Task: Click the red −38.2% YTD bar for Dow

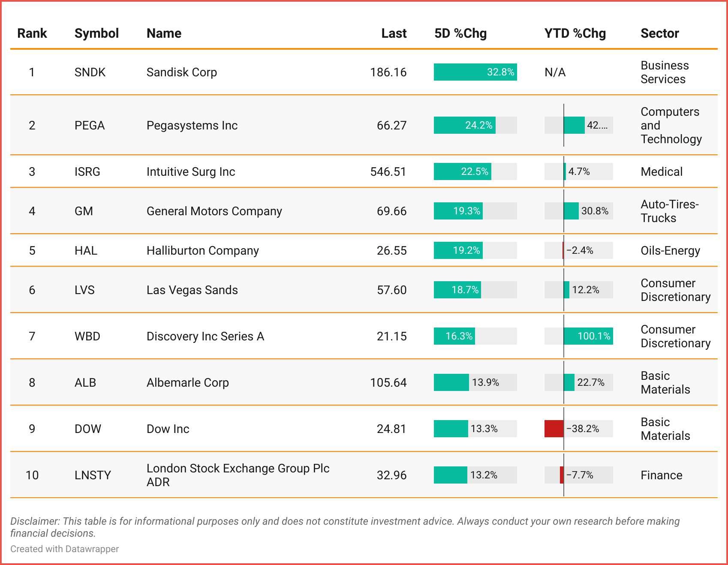Action: click(554, 429)
